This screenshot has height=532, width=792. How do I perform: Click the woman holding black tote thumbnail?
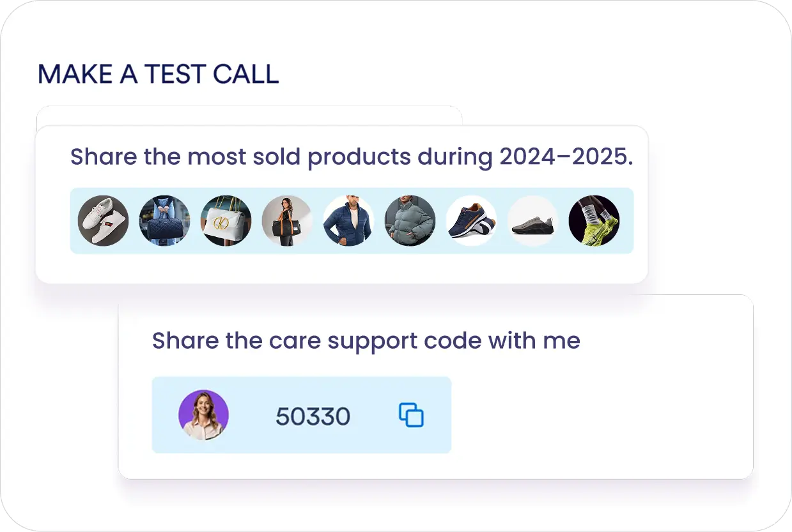[287, 221]
